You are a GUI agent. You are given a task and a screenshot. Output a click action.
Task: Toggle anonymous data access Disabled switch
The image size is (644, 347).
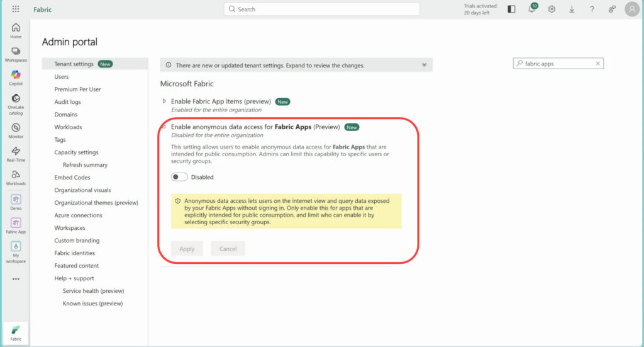(179, 177)
